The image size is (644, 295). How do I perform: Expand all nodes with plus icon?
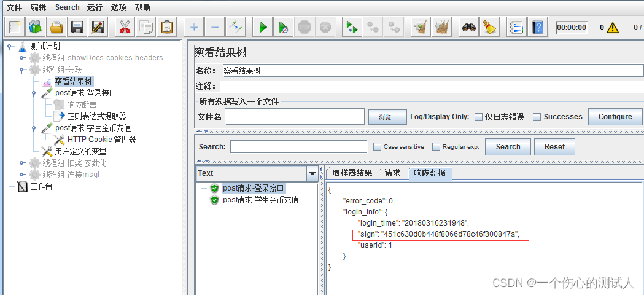click(194, 28)
